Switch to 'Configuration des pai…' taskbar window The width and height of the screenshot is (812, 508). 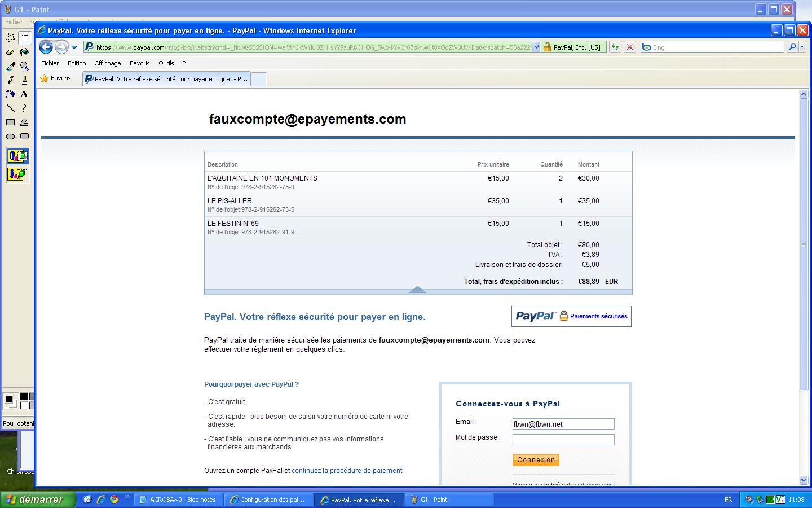point(268,500)
